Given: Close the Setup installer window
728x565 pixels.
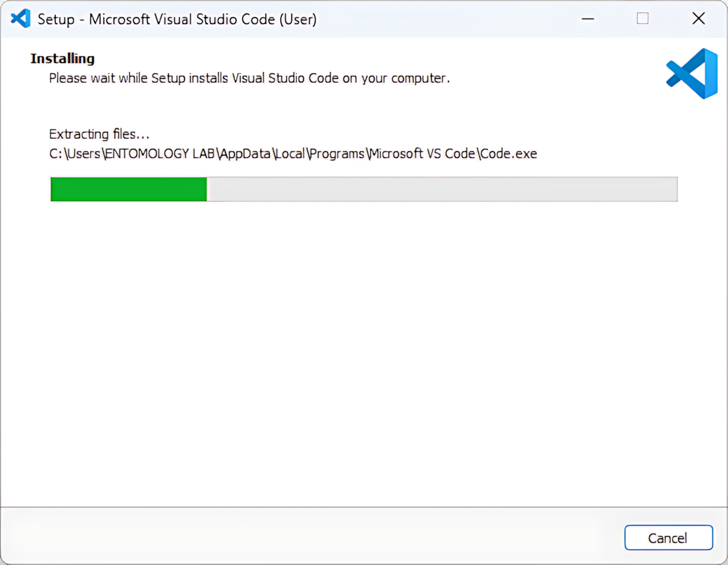Looking at the screenshot, I should tap(698, 19).
